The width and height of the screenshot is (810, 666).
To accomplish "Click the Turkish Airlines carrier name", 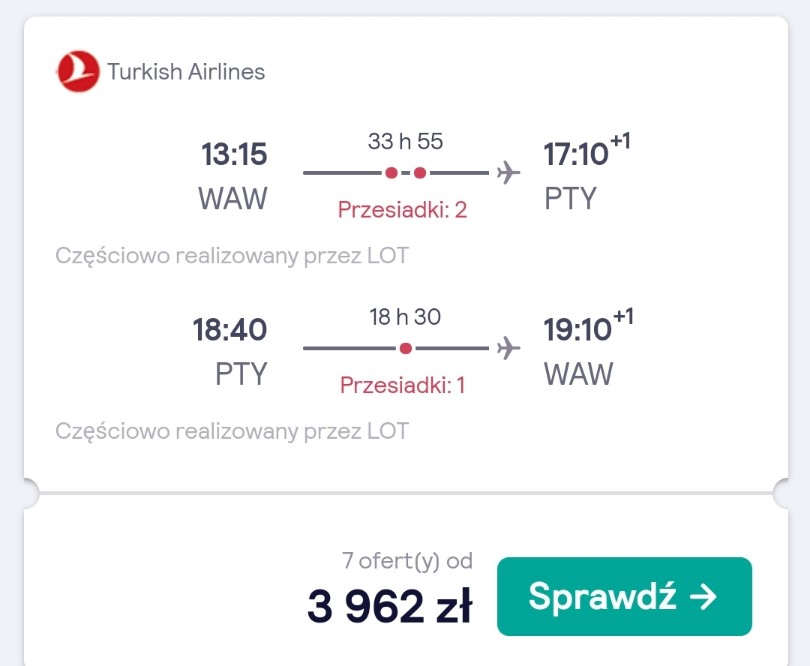I will click(x=186, y=72).
